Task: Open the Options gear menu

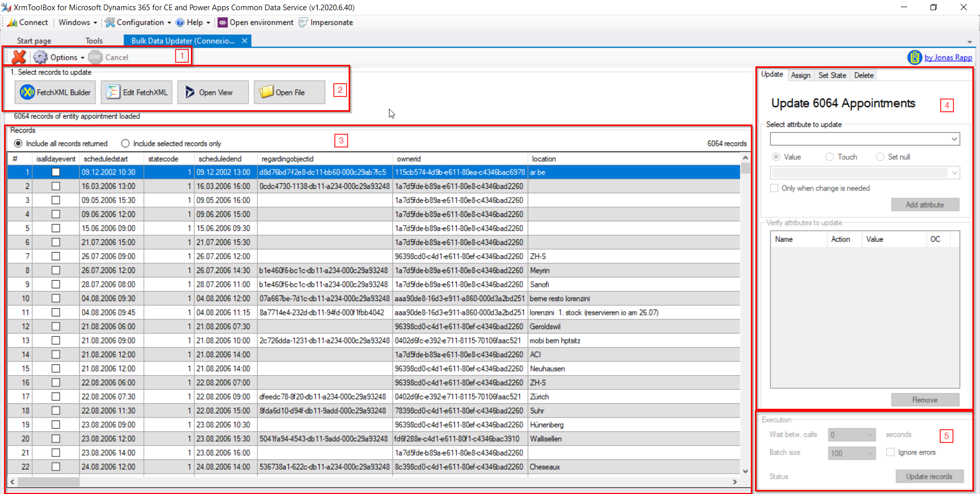Action: pyautogui.click(x=59, y=57)
